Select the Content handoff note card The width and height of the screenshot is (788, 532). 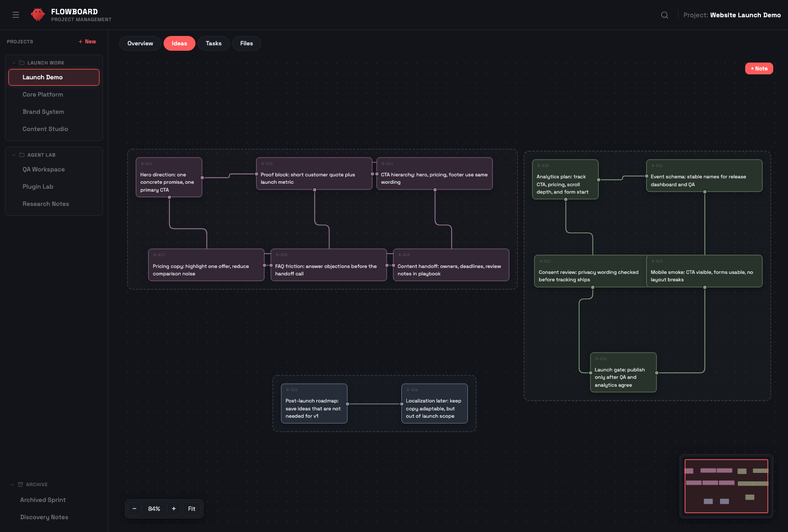(451, 265)
